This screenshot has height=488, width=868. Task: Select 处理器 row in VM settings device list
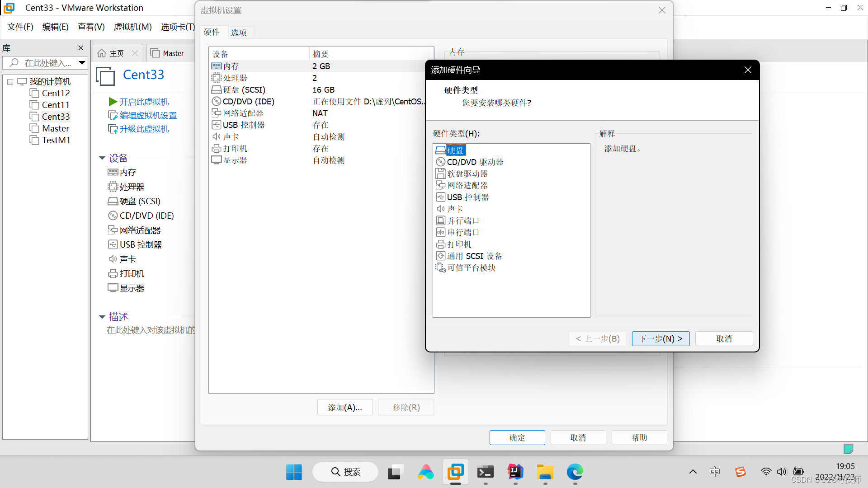321,78
